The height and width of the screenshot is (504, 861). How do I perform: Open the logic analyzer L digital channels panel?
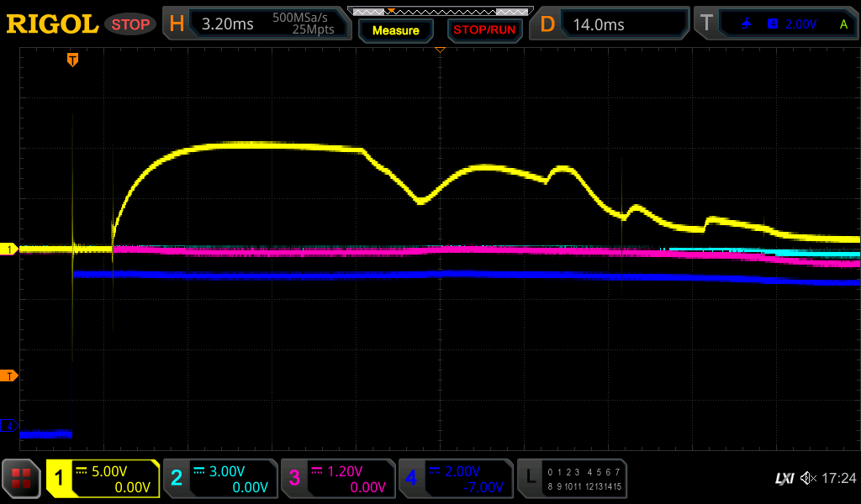[573, 479]
